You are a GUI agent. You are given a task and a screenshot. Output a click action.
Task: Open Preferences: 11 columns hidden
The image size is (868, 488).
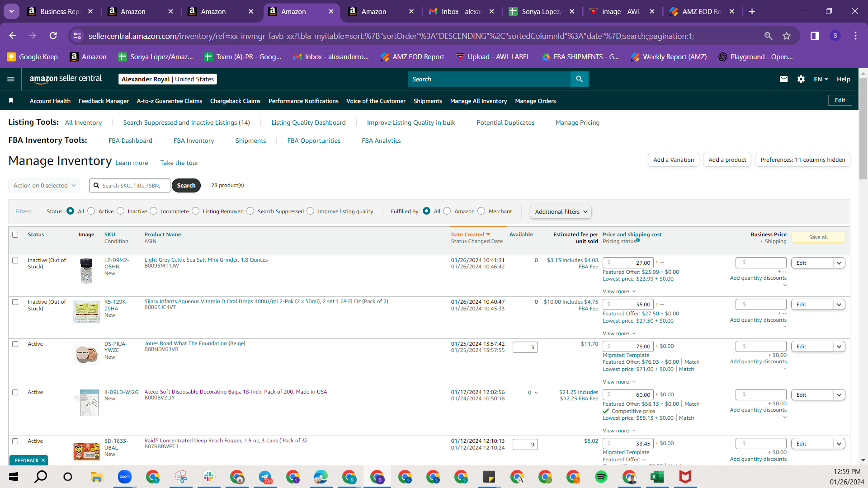coord(802,160)
